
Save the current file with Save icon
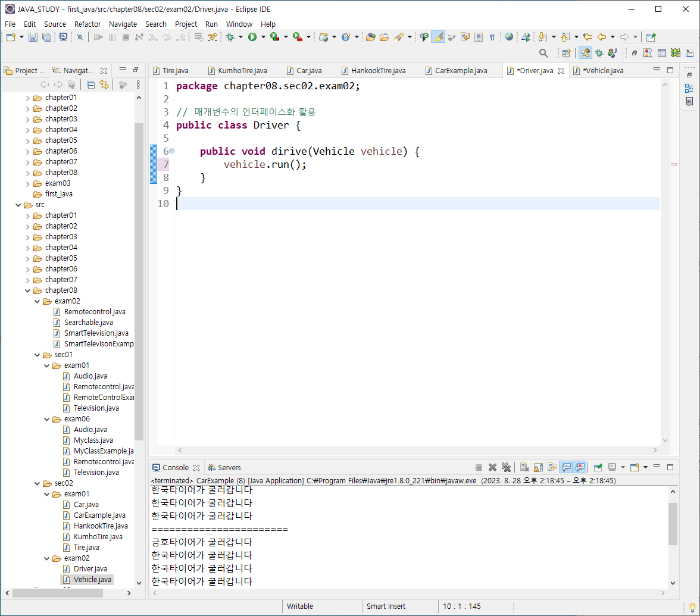pos(33,37)
